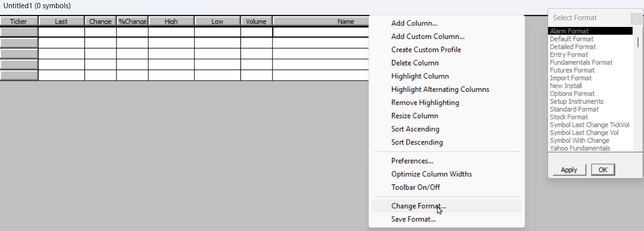Click Create Custom Profile option
The width and height of the screenshot is (644, 231).
click(426, 49)
